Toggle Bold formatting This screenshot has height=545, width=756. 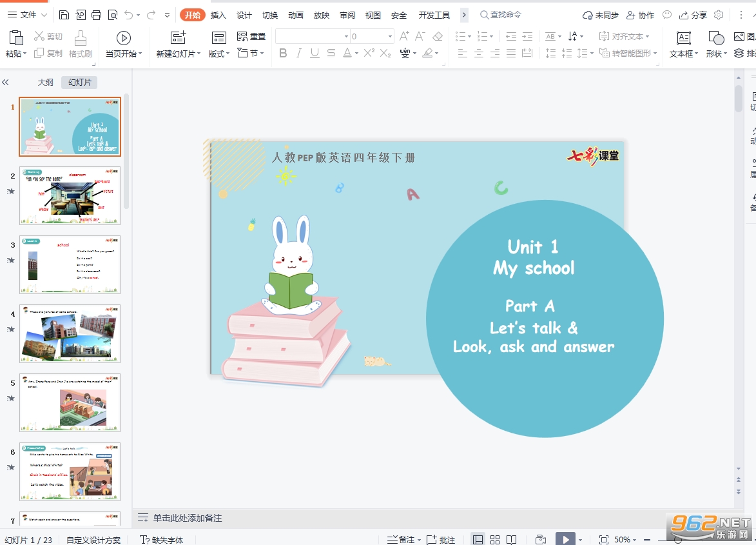283,53
